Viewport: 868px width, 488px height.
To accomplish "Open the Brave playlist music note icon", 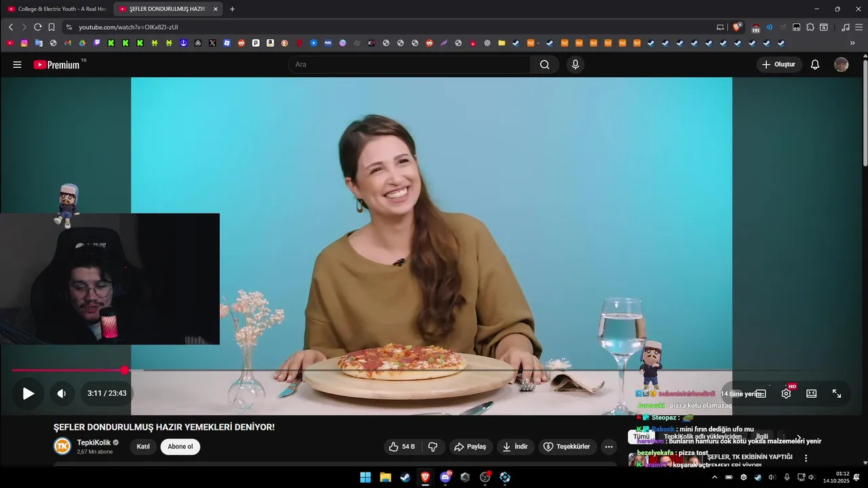I will tap(845, 27).
